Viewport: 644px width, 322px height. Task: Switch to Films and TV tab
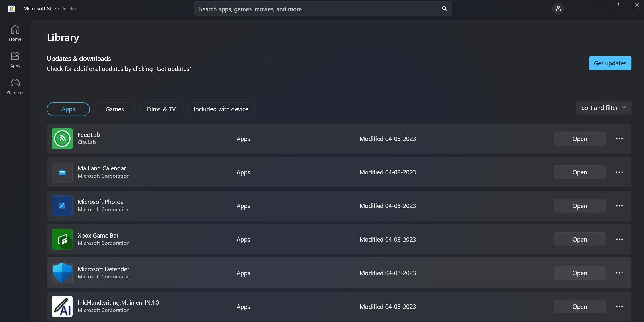click(161, 109)
